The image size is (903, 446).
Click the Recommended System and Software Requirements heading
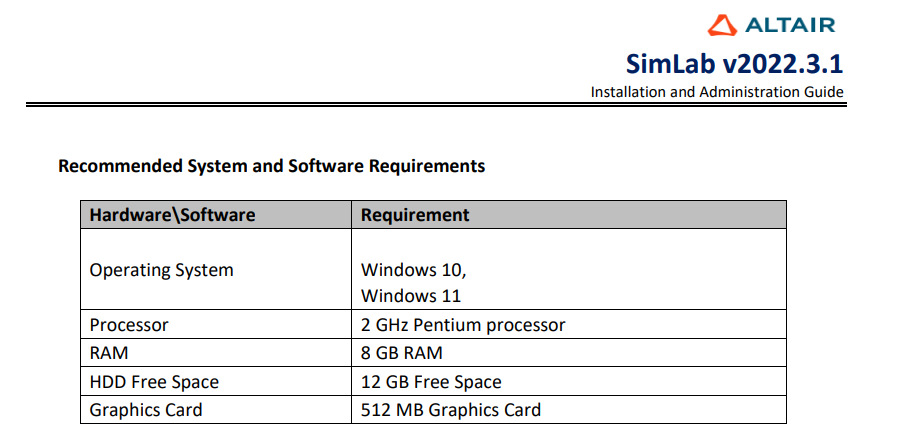272,166
